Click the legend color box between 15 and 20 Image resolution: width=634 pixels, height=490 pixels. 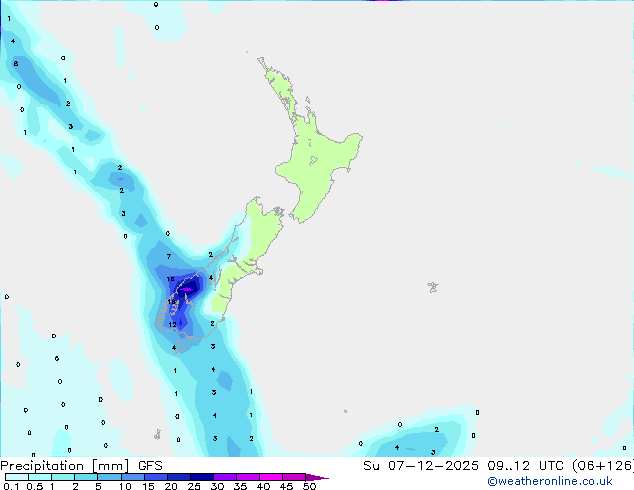tap(155, 477)
